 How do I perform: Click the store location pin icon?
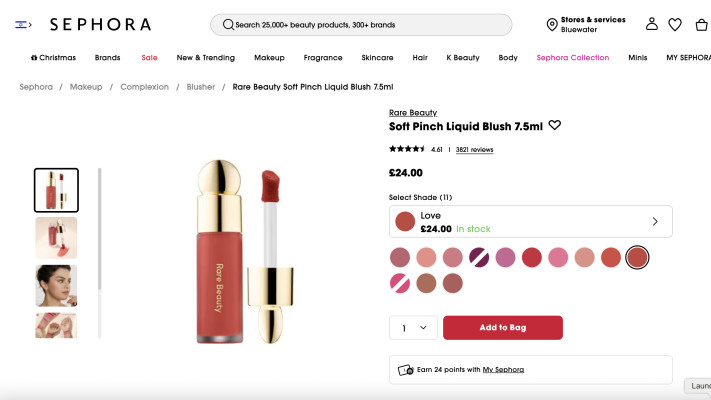(x=552, y=24)
